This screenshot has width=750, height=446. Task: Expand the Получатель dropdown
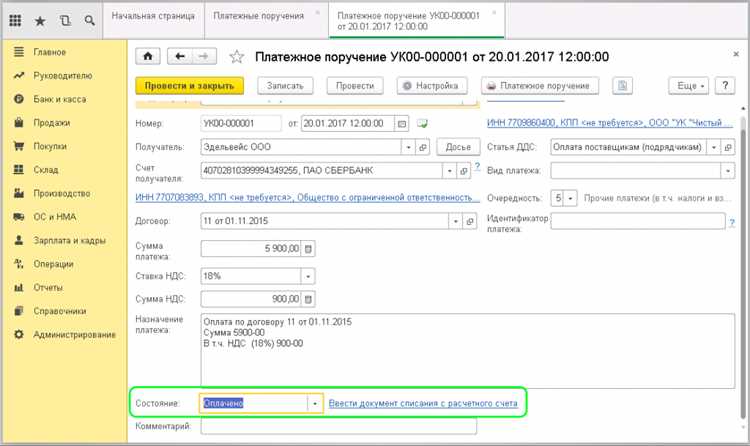[x=408, y=147]
